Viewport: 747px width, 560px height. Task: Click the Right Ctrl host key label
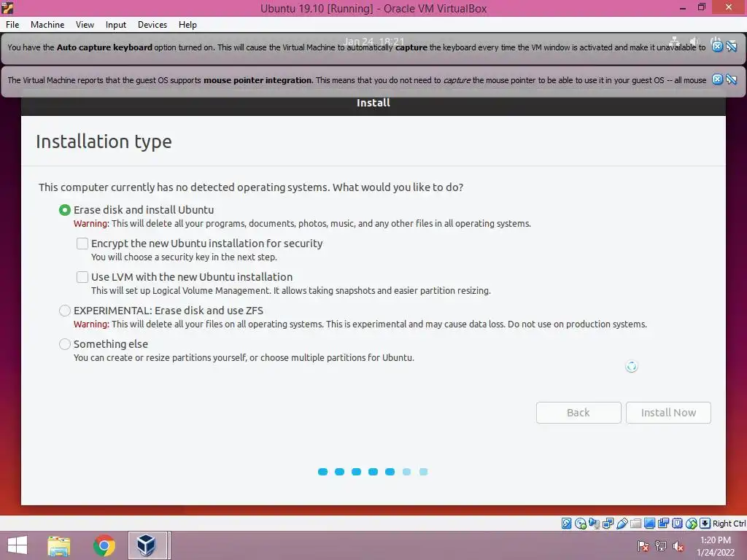pos(729,524)
